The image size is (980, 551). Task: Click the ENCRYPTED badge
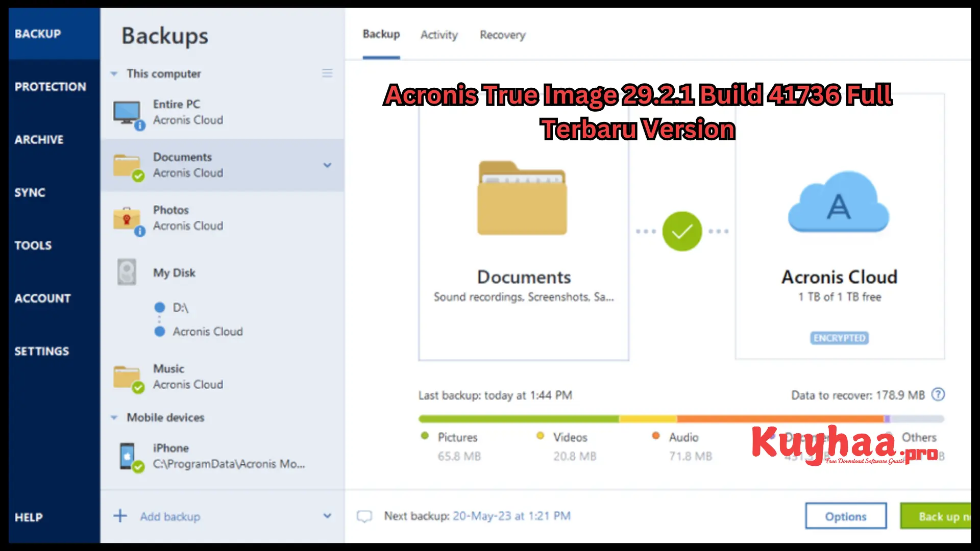point(839,338)
